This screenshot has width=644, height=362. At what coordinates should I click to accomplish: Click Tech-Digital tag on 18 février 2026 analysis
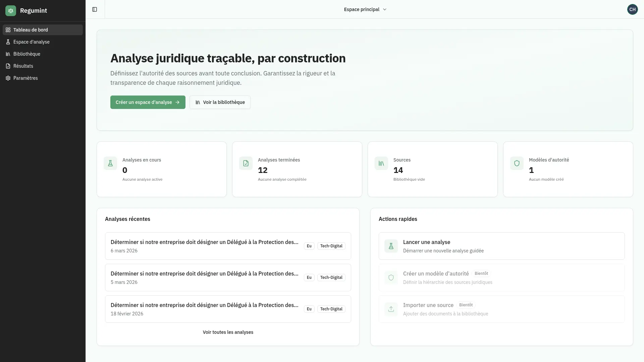tap(331, 309)
